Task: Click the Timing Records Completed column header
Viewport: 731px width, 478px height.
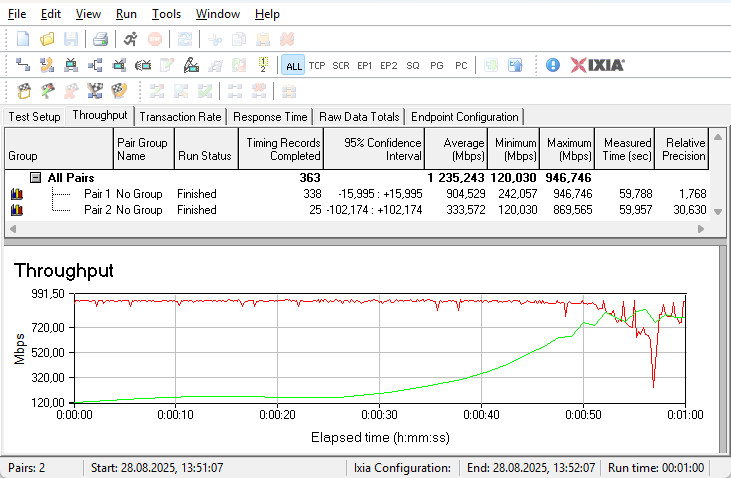Action: [x=281, y=149]
